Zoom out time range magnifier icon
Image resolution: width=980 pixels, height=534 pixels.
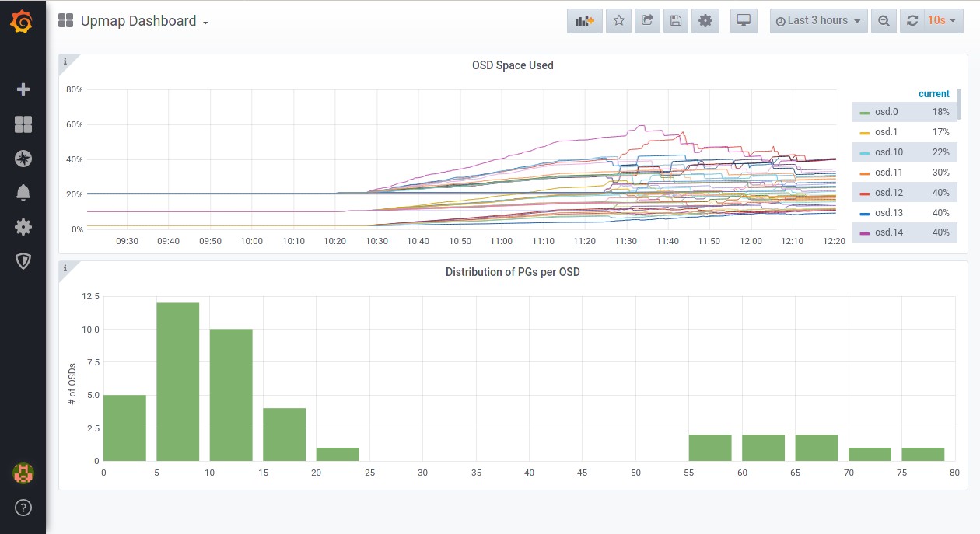pos(884,21)
